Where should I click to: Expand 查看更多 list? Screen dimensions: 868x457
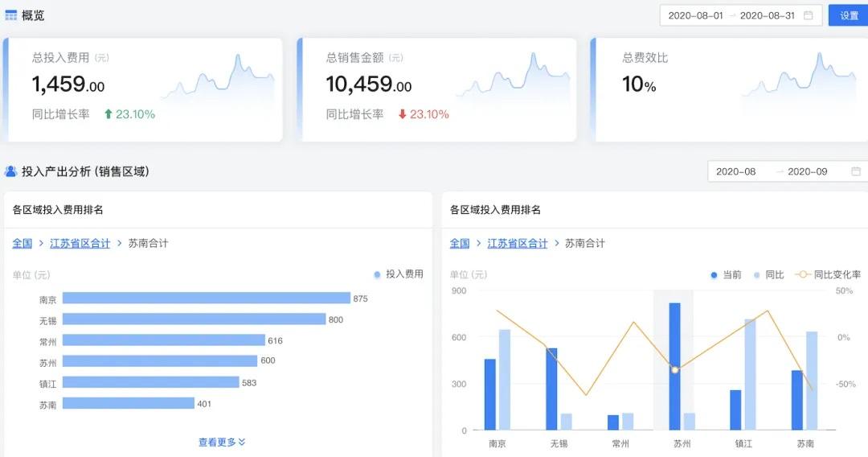tap(222, 442)
